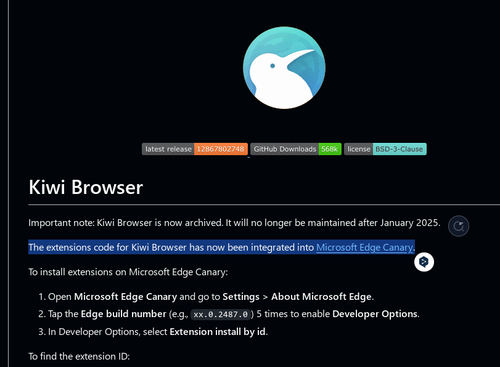
Task: Open the BSD-3-Clause license badge
Action: 385,149
